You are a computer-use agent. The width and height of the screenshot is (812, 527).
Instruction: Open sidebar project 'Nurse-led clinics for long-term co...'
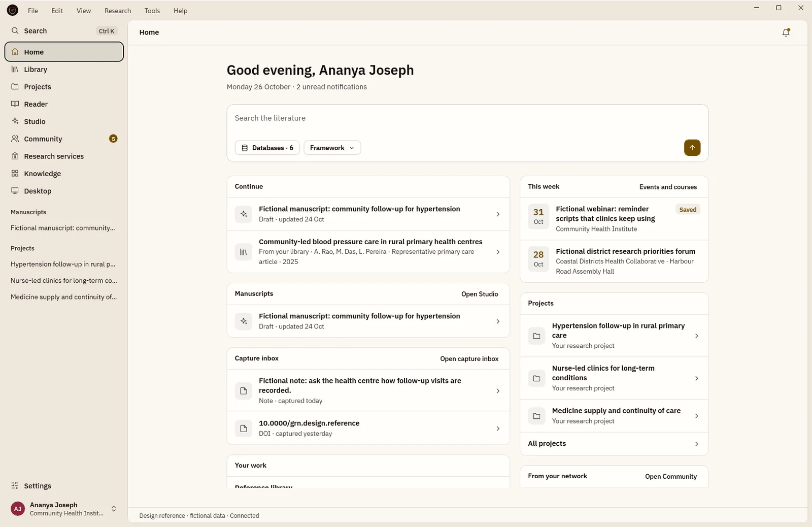tap(64, 280)
